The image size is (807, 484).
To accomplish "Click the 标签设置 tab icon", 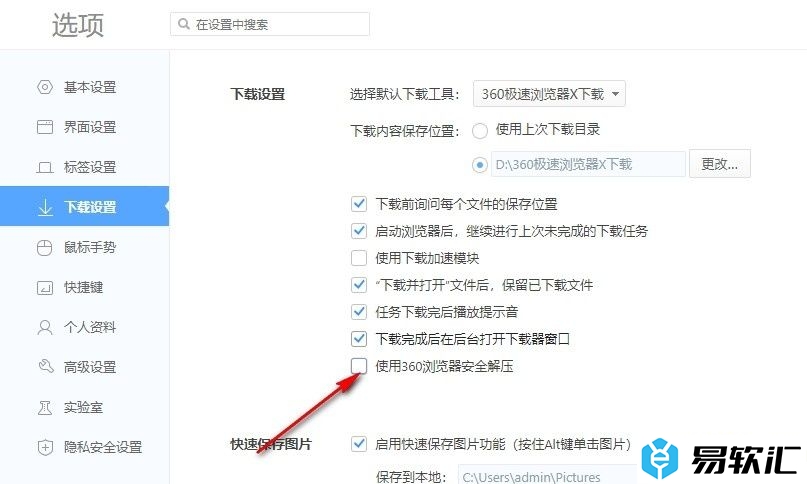I will (x=45, y=167).
